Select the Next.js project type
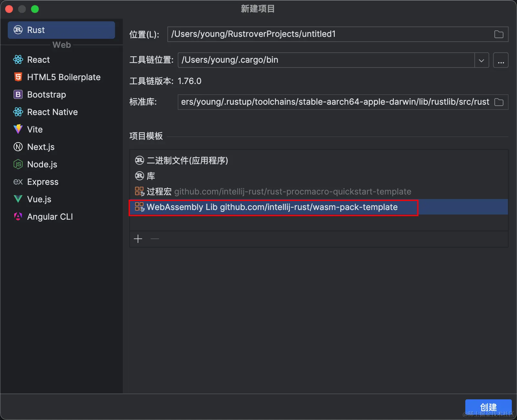The width and height of the screenshot is (517, 420). click(61, 147)
